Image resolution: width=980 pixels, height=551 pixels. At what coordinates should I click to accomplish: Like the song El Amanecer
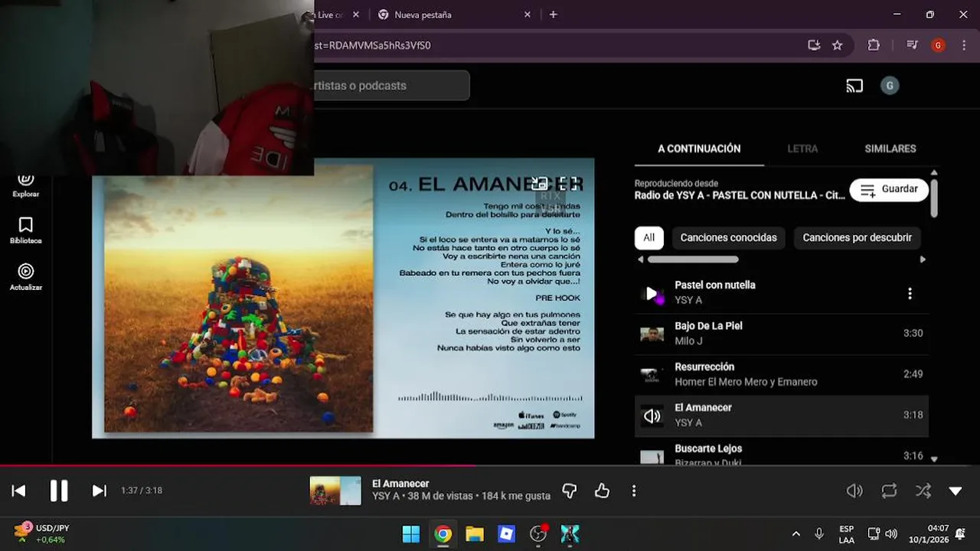tap(602, 491)
